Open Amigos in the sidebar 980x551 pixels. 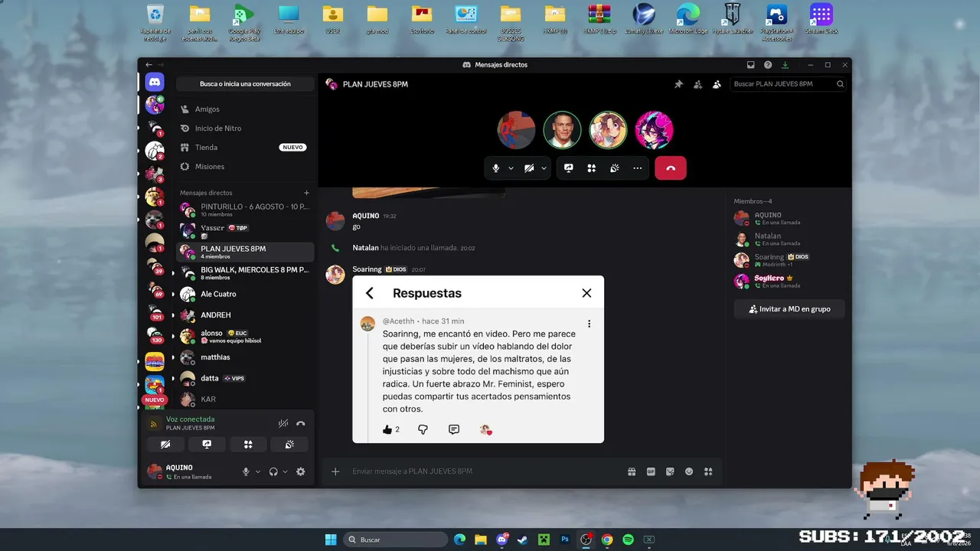click(245, 109)
